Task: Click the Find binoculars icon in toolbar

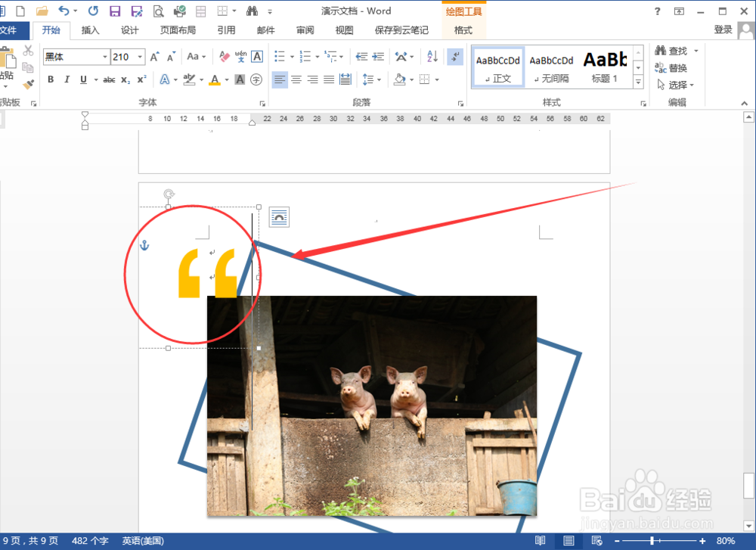Action: pos(253,11)
